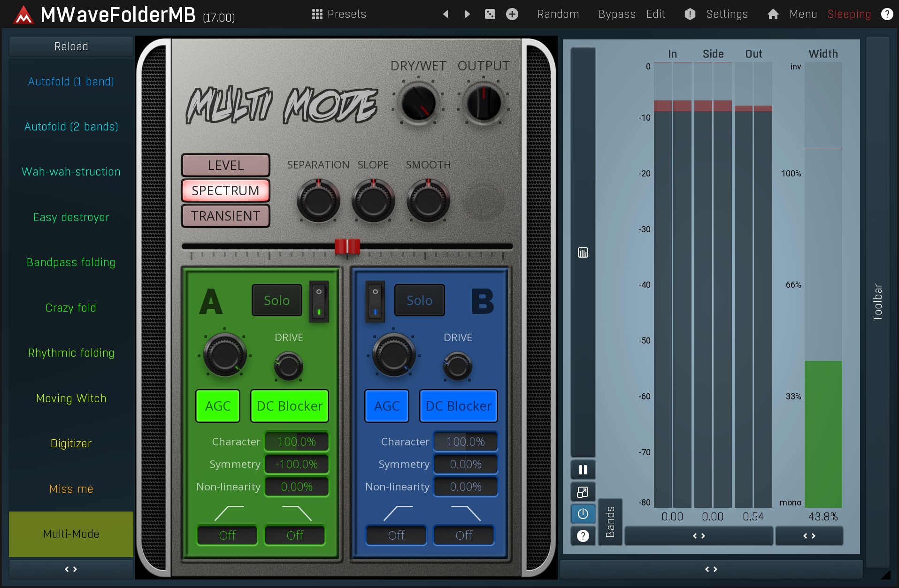
Task: Select the Crazy fold preset
Action: point(71,308)
